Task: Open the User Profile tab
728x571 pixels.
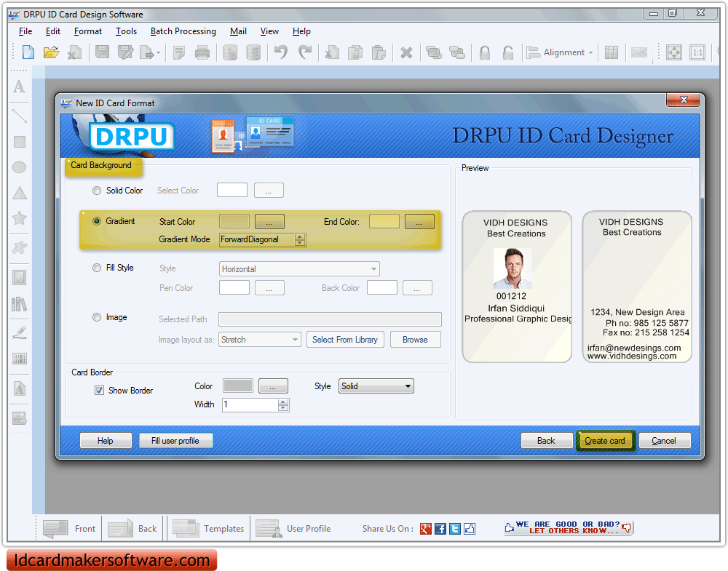Action: point(293,528)
